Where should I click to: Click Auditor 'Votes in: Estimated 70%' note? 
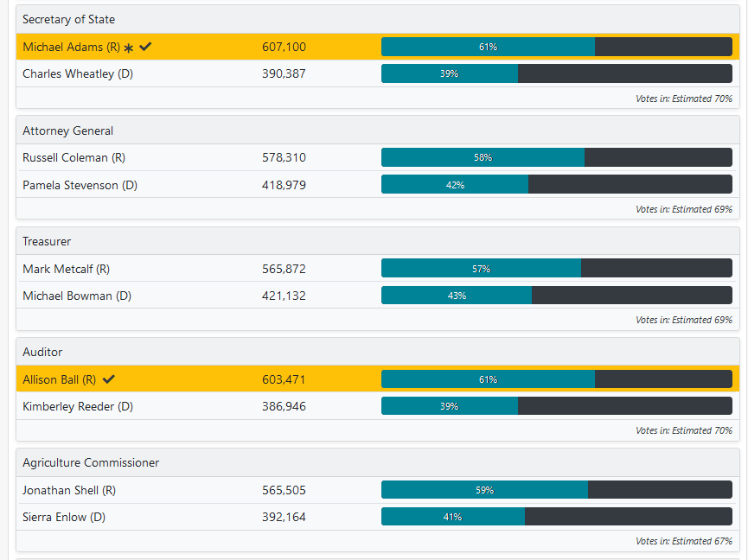click(x=684, y=430)
